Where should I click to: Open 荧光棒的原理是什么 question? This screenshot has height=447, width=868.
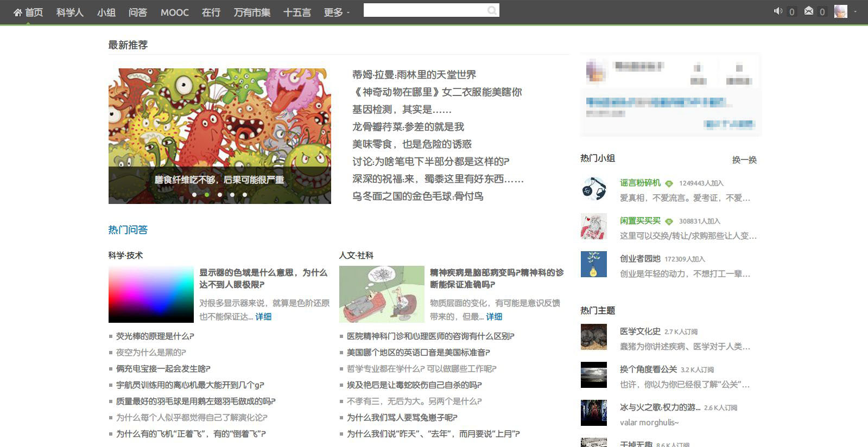click(x=155, y=336)
